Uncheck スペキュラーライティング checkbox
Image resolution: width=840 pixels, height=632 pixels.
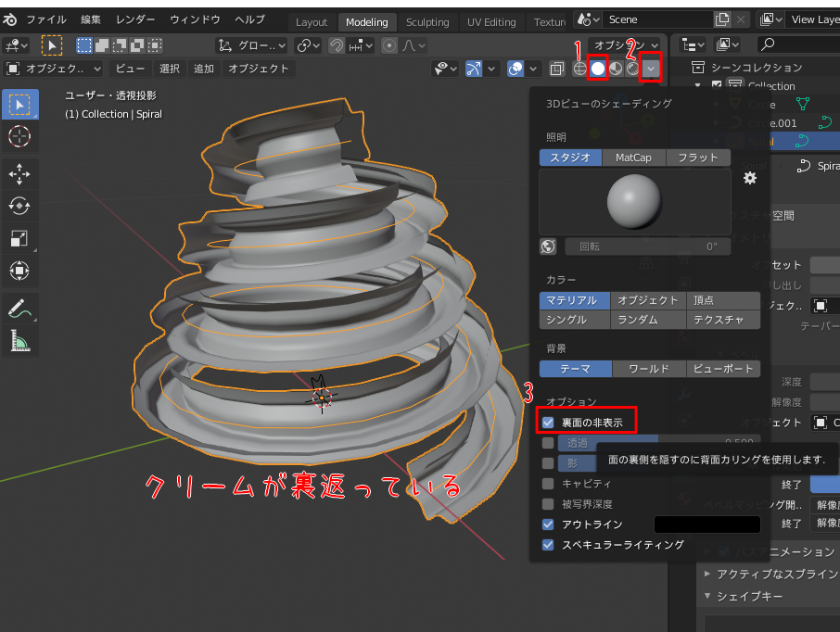click(x=548, y=545)
